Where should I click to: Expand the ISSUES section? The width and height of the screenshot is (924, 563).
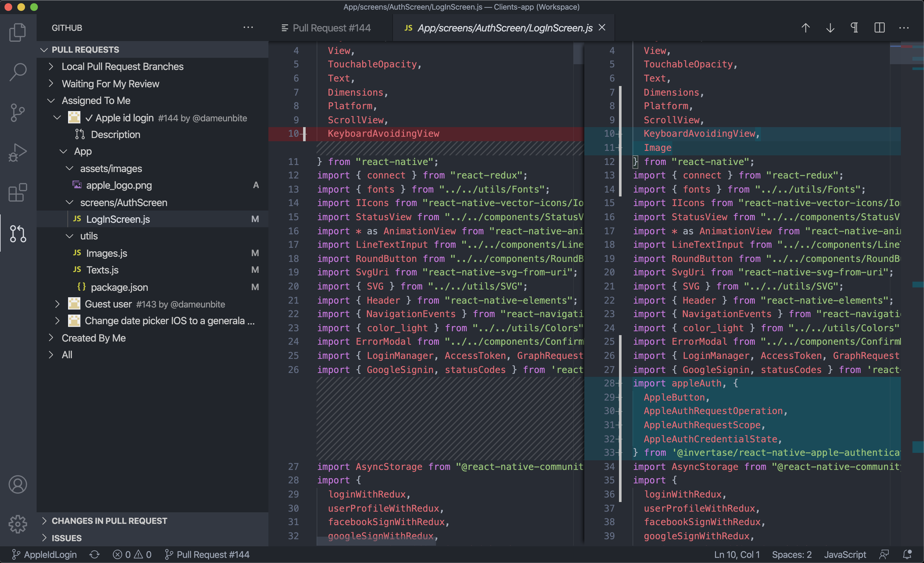(x=152, y=538)
